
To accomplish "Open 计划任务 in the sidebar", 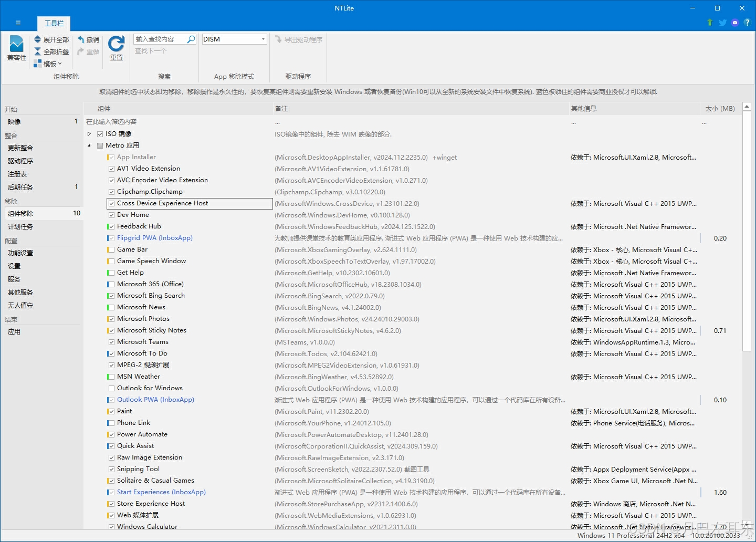I will (x=43, y=226).
